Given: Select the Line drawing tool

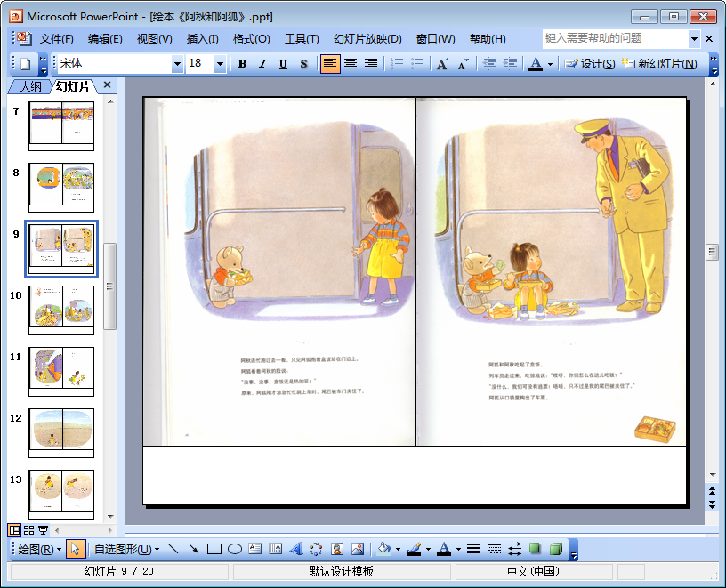Looking at the screenshot, I should tap(173, 550).
